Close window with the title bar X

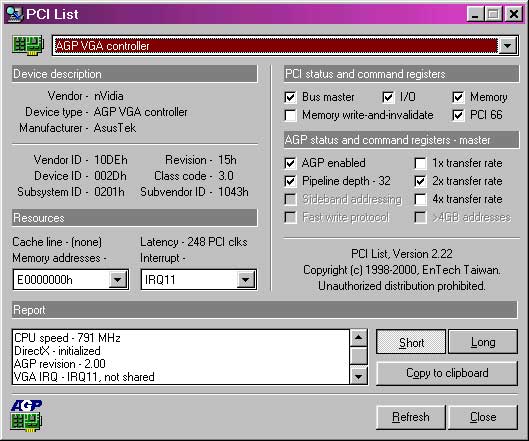pyautogui.click(x=514, y=14)
